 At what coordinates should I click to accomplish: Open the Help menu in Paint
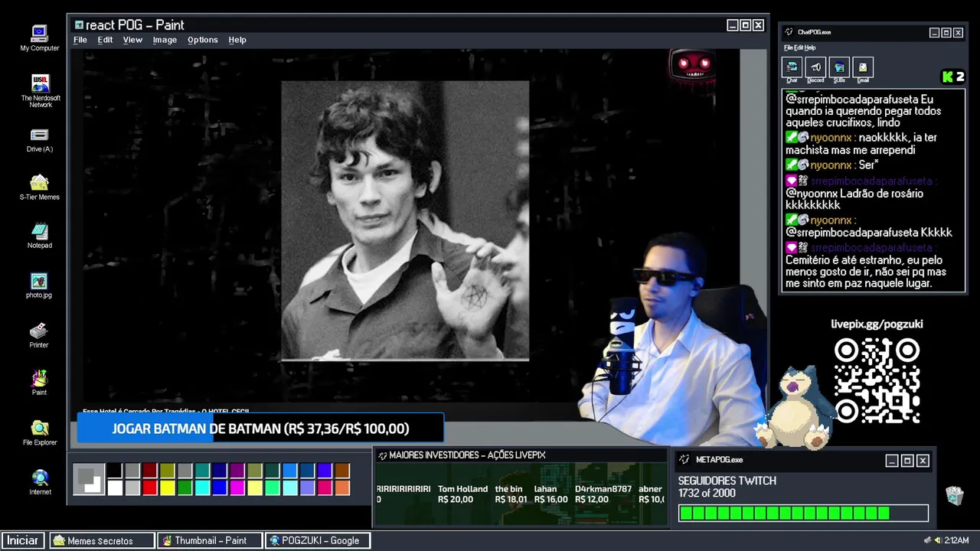coord(237,40)
